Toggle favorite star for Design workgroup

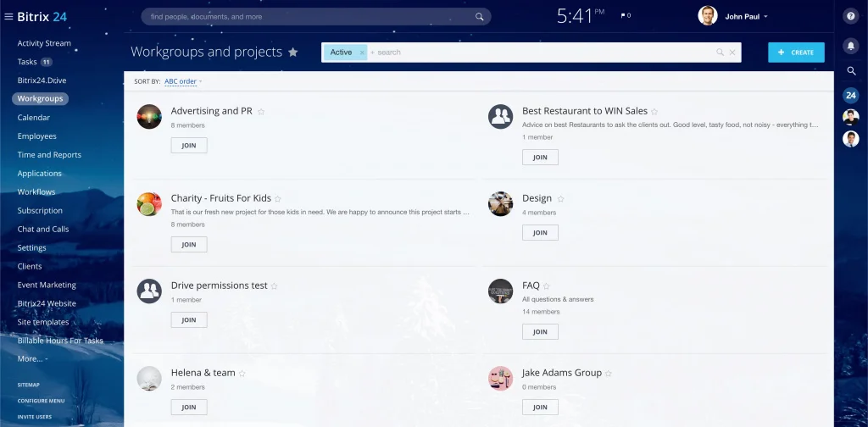pos(560,199)
